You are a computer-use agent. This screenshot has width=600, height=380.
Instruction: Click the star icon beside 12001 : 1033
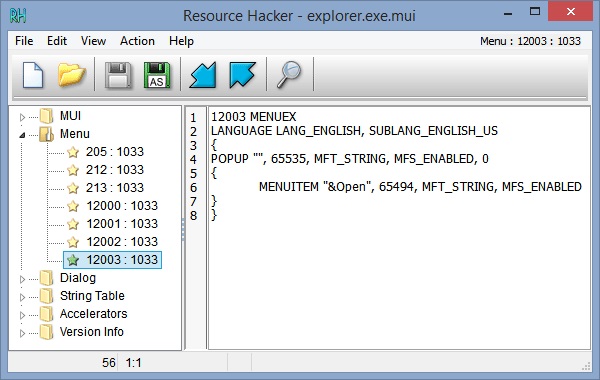(73, 224)
